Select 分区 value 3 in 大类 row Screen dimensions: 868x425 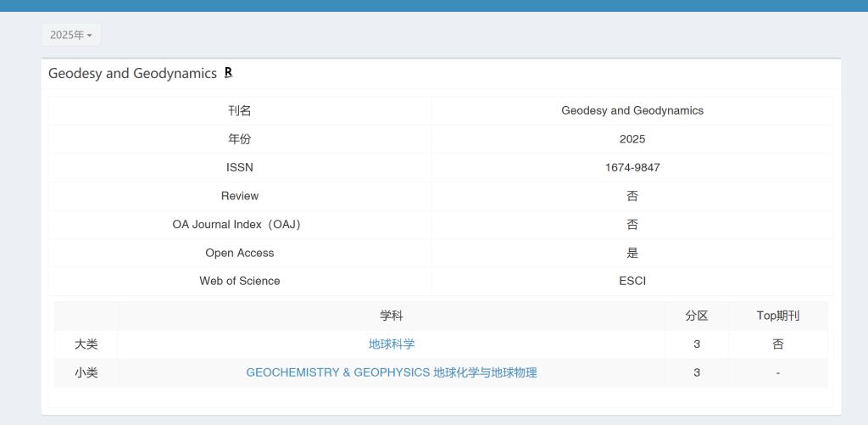tap(697, 344)
